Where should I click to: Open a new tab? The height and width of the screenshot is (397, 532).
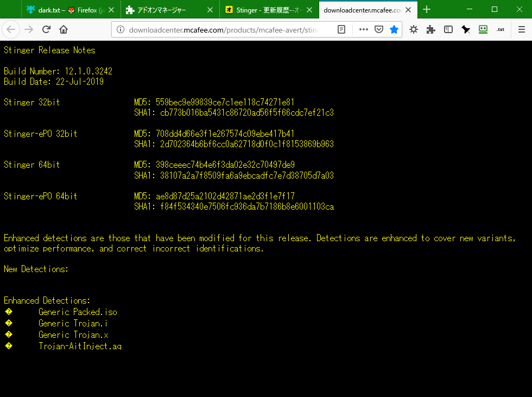coord(427,9)
